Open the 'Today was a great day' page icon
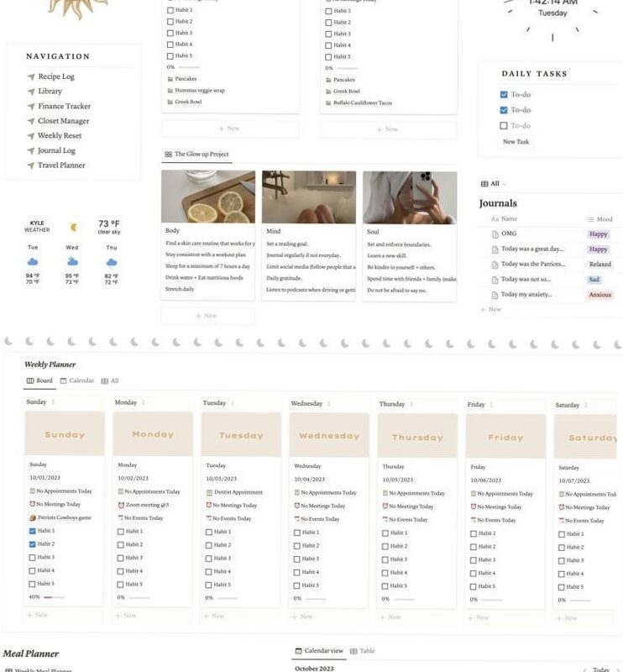Image resolution: width=623 pixels, height=672 pixels. tap(495, 249)
